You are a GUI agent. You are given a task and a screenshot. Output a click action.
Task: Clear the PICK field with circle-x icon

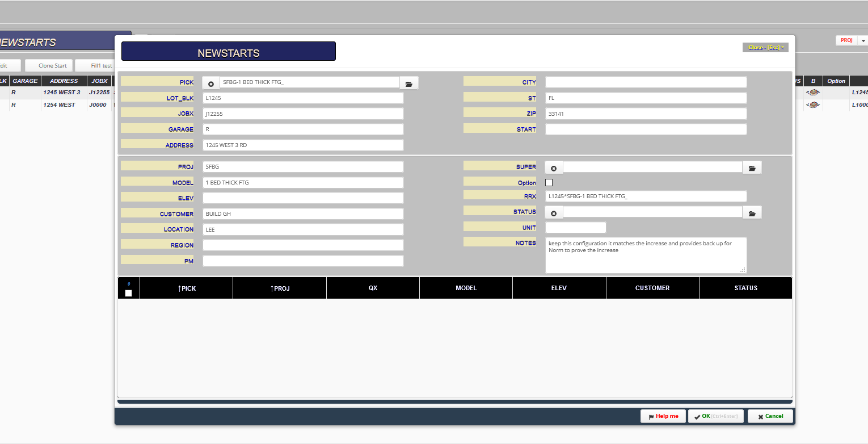point(211,83)
